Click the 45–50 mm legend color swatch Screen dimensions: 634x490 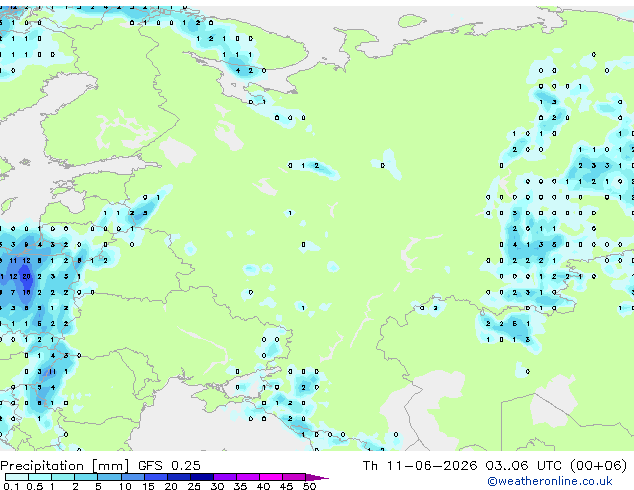(x=294, y=477)
